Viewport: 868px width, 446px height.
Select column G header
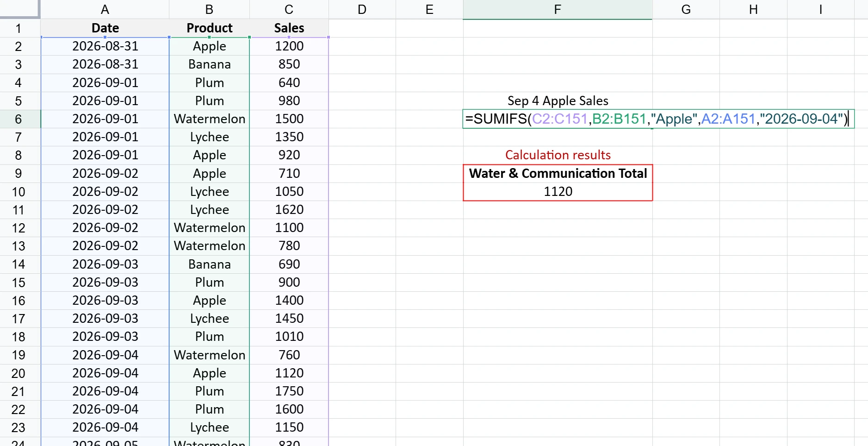[x=686, y=9]
